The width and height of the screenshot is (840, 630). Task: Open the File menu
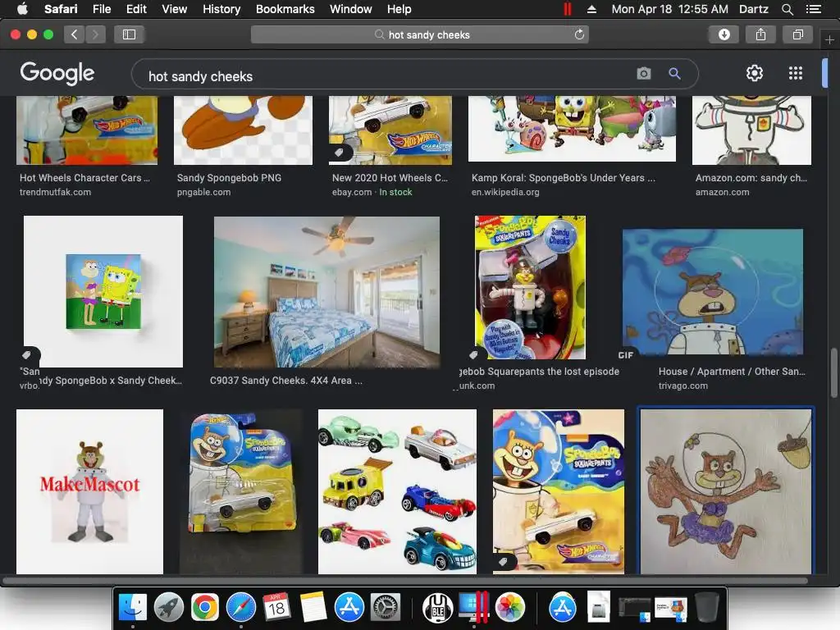[102, 9]
